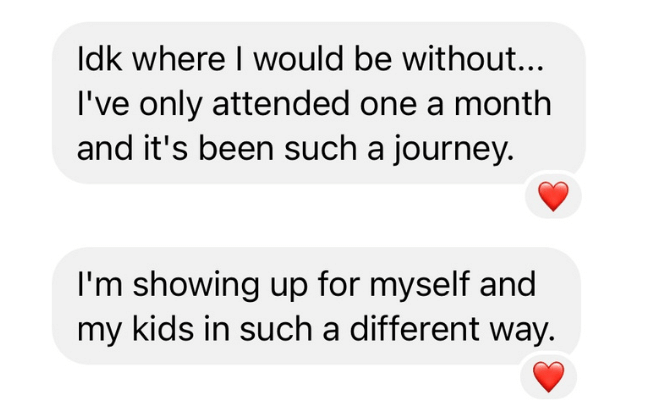
Task: Click the word "month" in the first message
Action: coord(500,104)
